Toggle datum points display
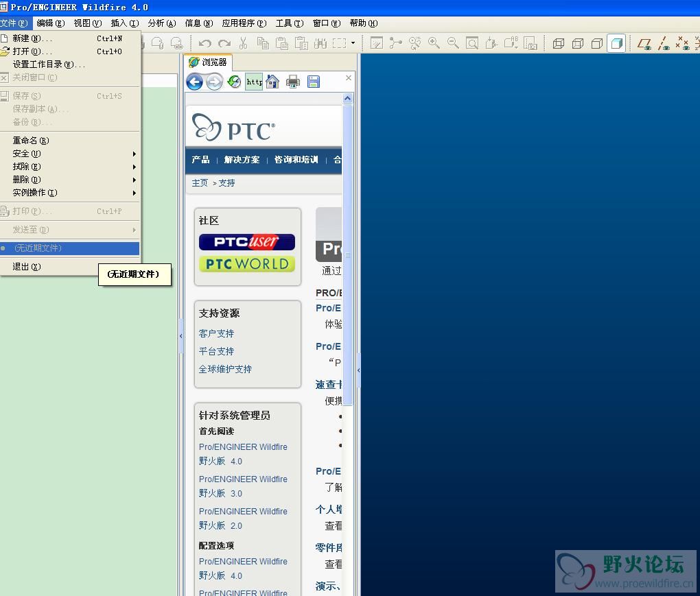 (683, 43)
